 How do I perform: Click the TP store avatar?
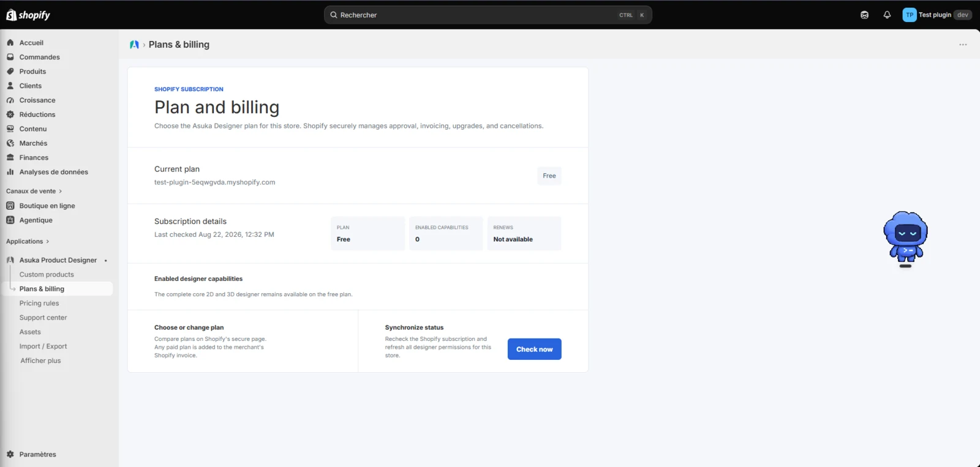910,15
